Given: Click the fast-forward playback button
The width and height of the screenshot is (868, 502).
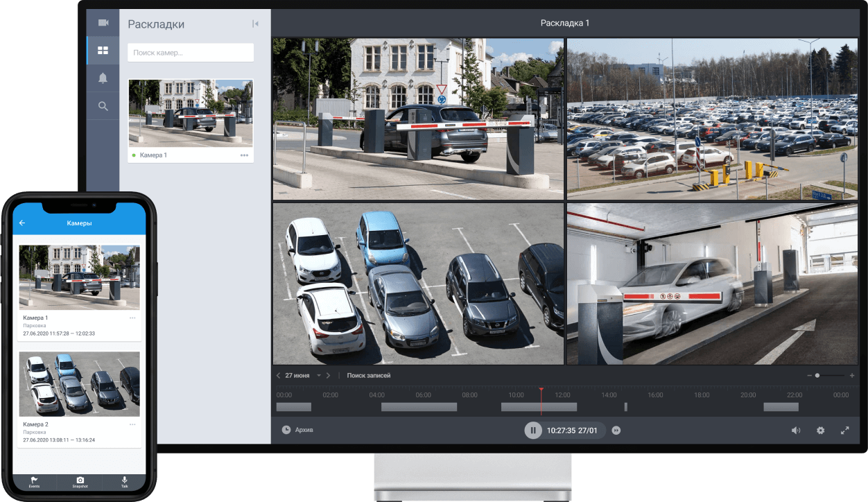Looking at the screenshot, I should click(x=616, y=431).
